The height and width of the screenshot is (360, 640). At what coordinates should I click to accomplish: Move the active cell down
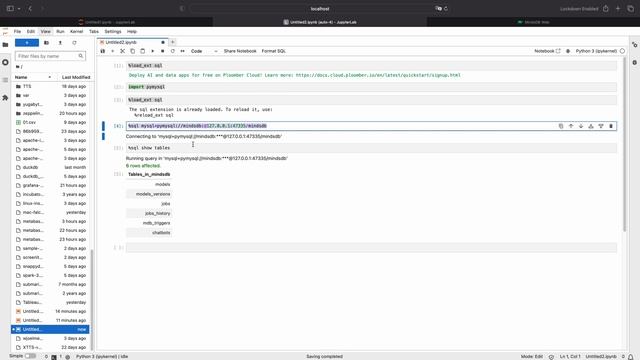click(x=581, y=126)
